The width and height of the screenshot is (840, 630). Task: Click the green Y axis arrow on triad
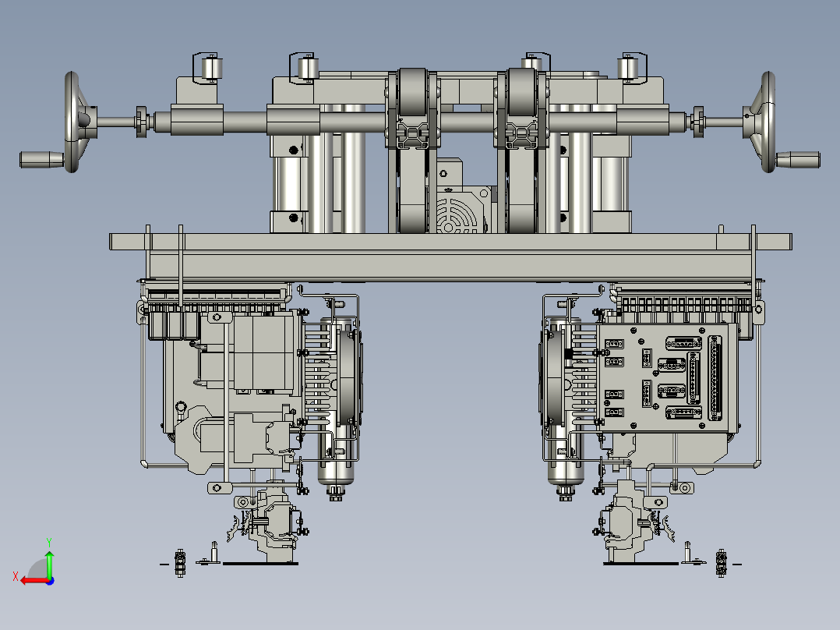(48, 561)
